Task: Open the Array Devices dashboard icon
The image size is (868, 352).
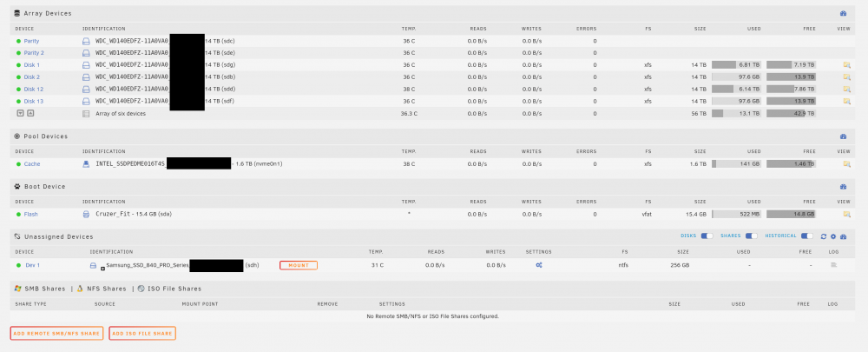Action: [843, 13]
